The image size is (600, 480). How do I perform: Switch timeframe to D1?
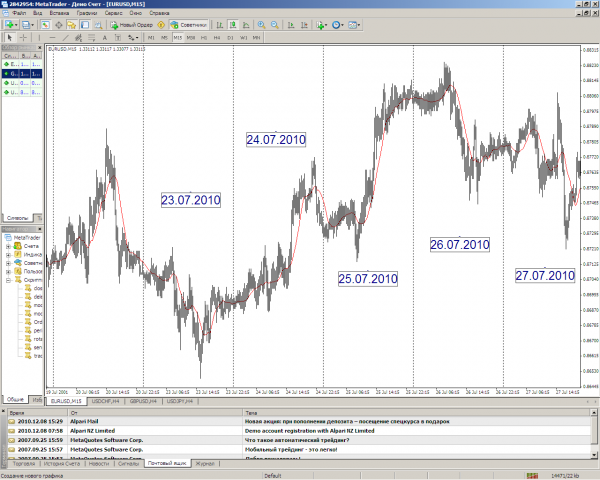click(230, 38)
